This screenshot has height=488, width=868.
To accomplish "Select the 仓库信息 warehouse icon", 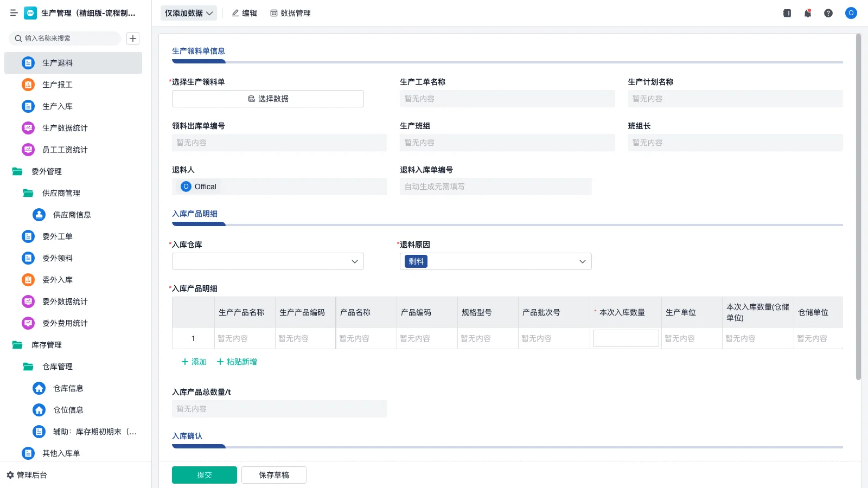I will point(39,388).
